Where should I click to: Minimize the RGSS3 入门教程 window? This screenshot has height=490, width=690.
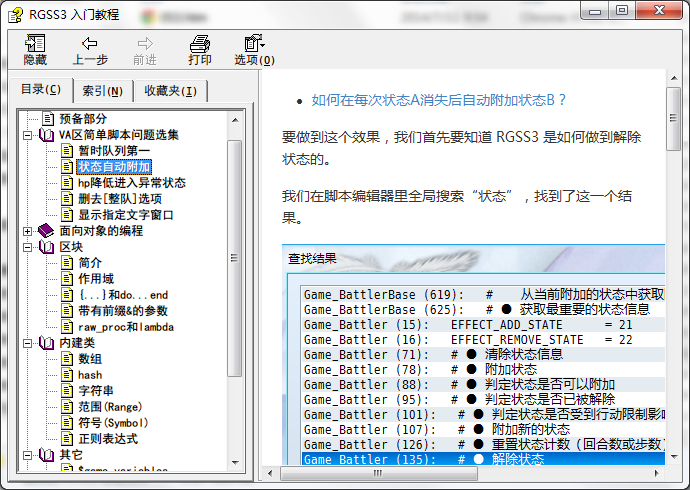tap(595, 10)
